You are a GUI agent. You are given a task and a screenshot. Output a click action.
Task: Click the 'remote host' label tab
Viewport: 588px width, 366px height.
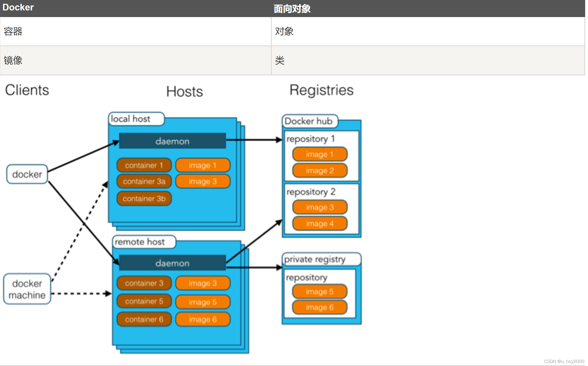(x=144, y=242)
